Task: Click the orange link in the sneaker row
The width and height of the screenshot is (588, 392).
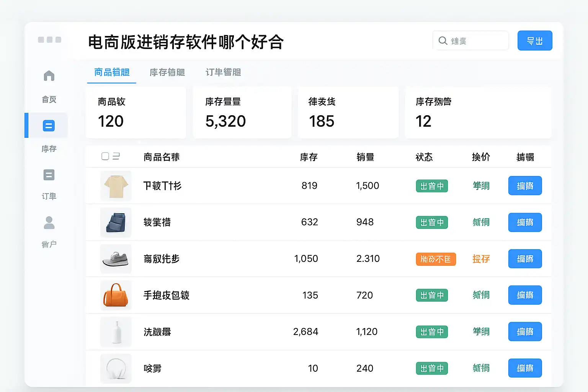Action: point(481,259)
